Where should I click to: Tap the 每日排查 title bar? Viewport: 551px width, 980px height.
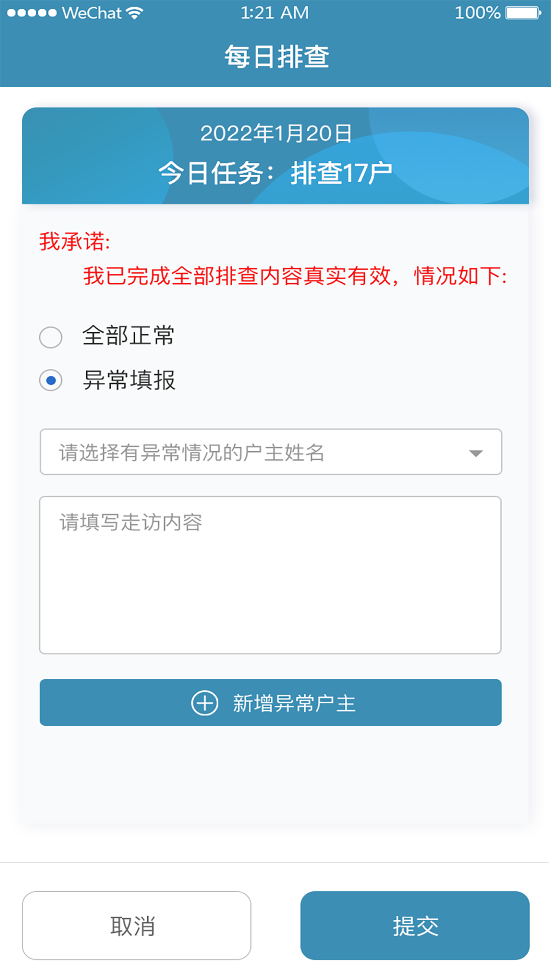tap(275, 56)
